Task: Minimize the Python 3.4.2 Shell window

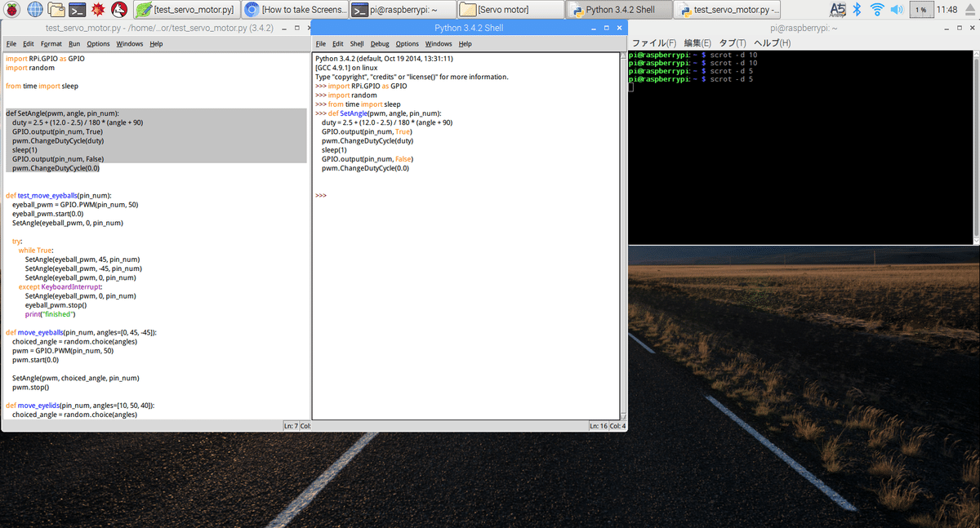Action: tap(594, 28)
